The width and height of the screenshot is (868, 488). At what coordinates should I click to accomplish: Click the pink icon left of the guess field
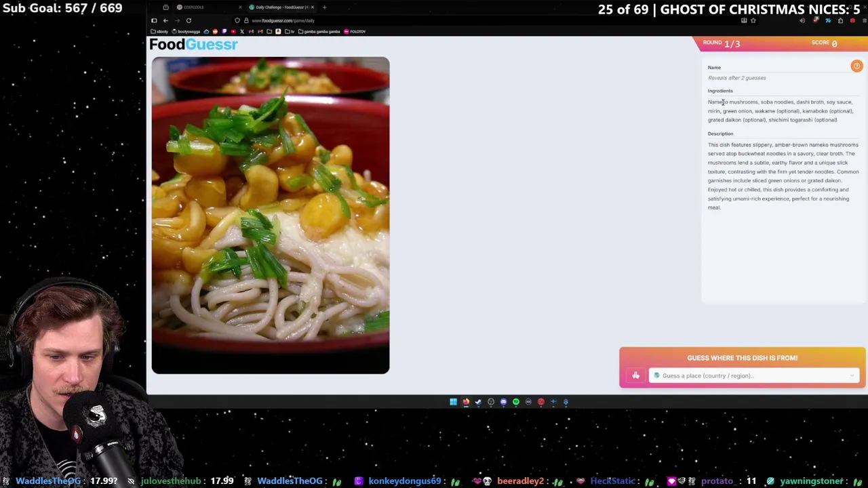point(635,375)
